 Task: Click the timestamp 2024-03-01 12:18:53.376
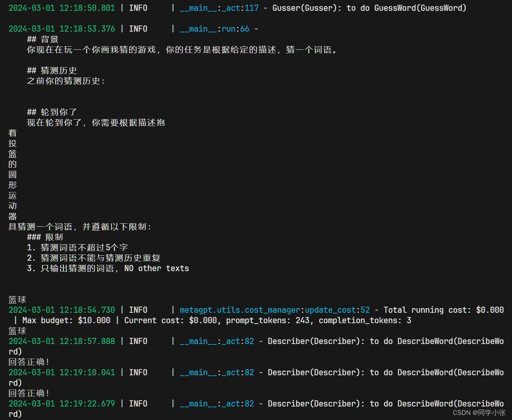(62, 29)
